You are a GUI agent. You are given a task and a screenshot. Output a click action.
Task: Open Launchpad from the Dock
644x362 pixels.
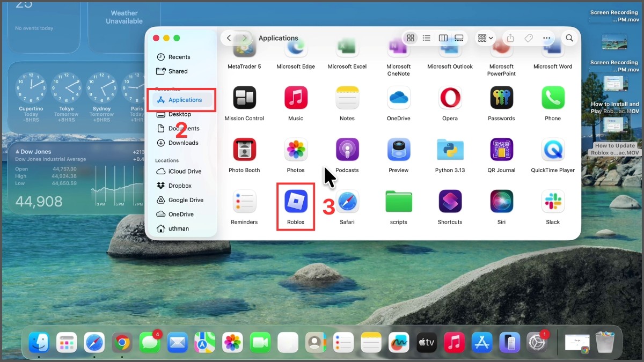[67, 342]
